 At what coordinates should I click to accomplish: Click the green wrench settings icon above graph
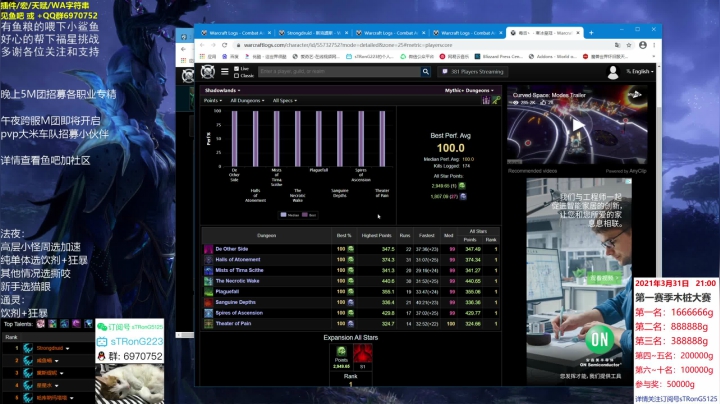tap(496, 100)
